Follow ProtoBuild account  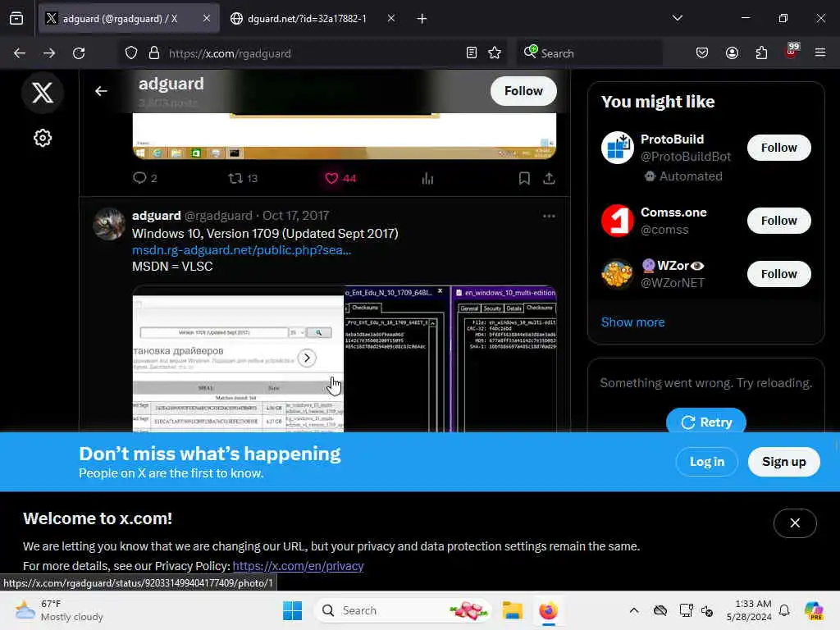click(x=779, y=148)
